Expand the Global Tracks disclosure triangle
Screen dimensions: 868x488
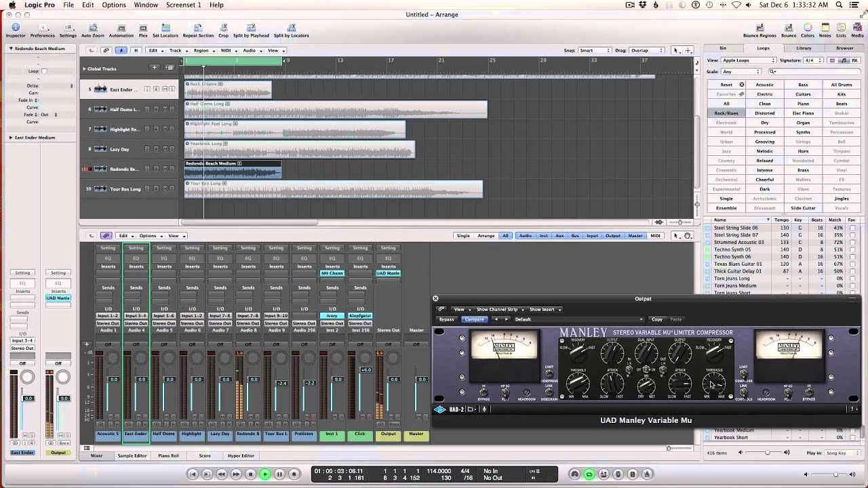coord(84,68)
